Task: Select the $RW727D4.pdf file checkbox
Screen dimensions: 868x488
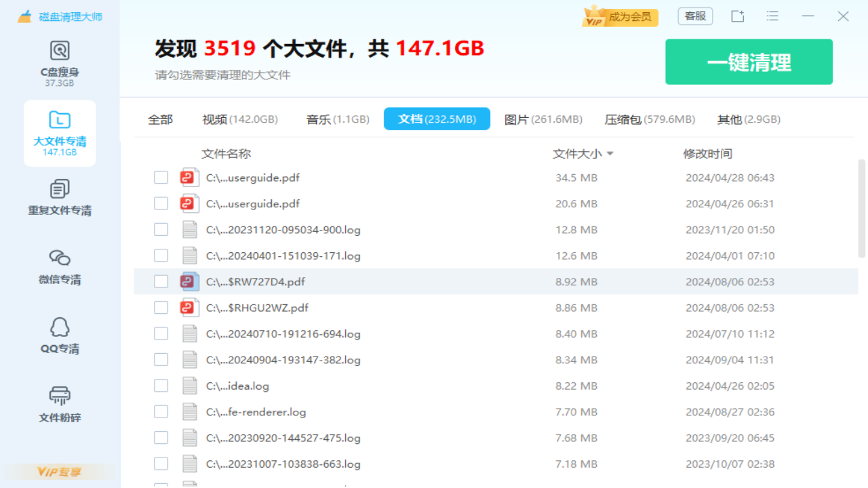Action: tap(161, 281)
